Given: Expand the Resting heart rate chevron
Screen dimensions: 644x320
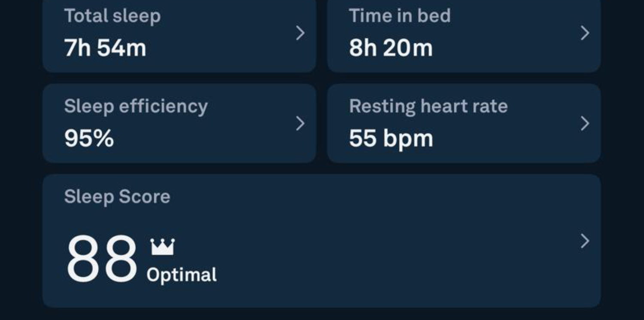Looking at the screenshot, I should pos(585,124).
